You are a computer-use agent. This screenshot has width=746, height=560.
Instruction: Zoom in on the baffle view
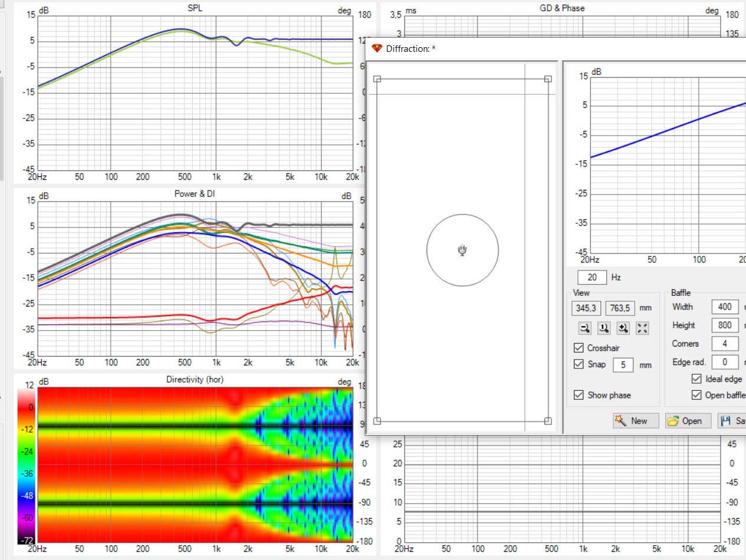(623, 328)
